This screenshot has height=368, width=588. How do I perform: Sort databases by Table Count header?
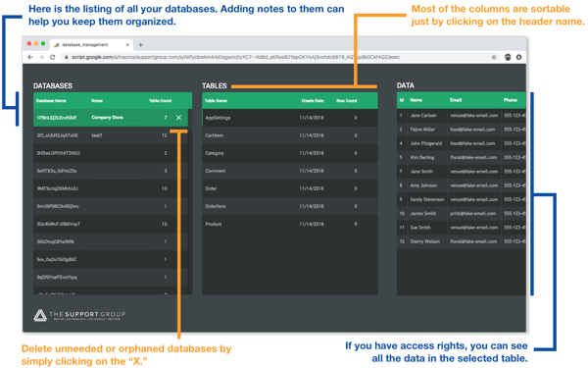coord(160,101)
